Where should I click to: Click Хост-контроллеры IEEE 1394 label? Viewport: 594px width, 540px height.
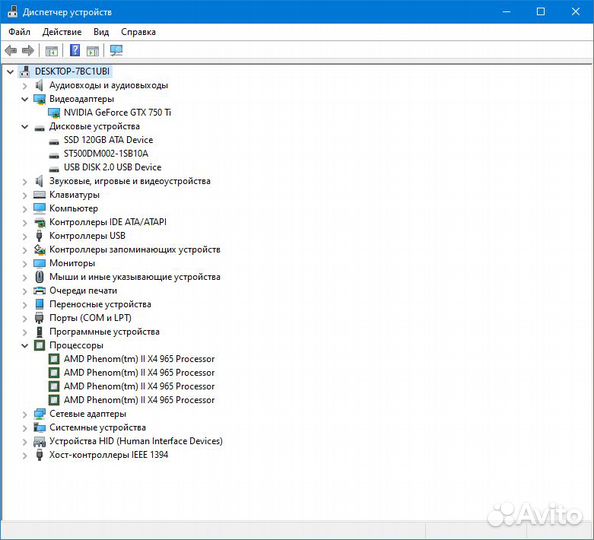click(x=109, y=455)
